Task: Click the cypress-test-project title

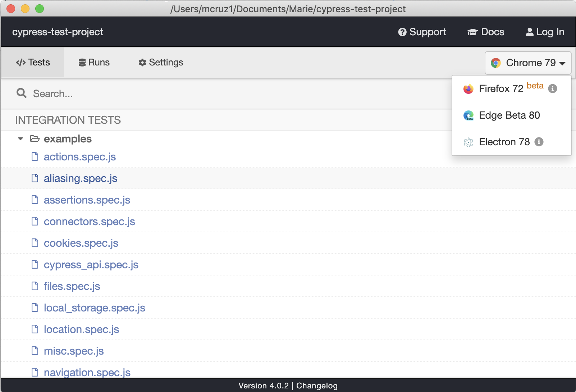Action: (x=58, y=32)
